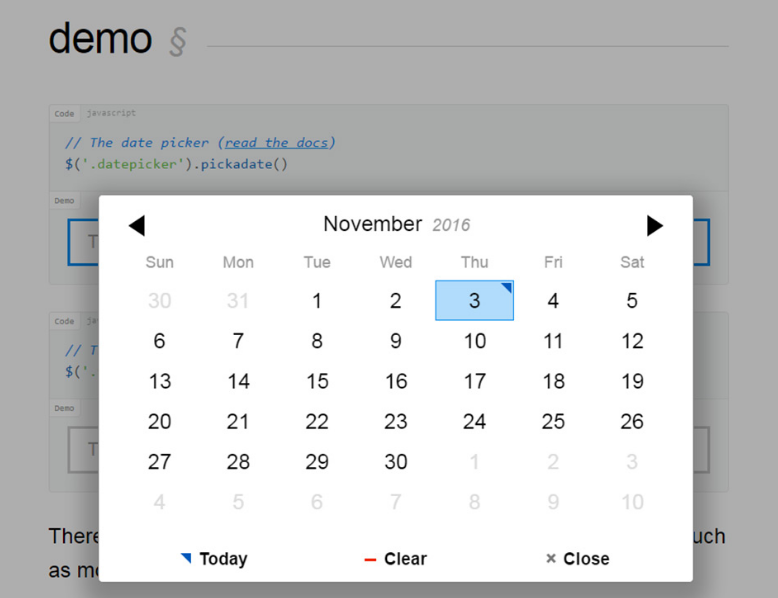This screenshot has width=778, height=598.
Task: Choose Saturday November 26
Action: point(632,421)
